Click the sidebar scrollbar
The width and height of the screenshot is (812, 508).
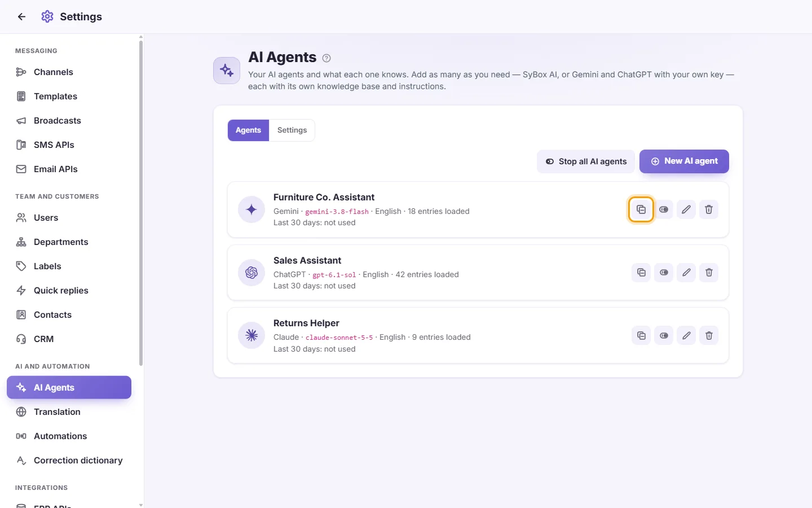click(141, 203)
